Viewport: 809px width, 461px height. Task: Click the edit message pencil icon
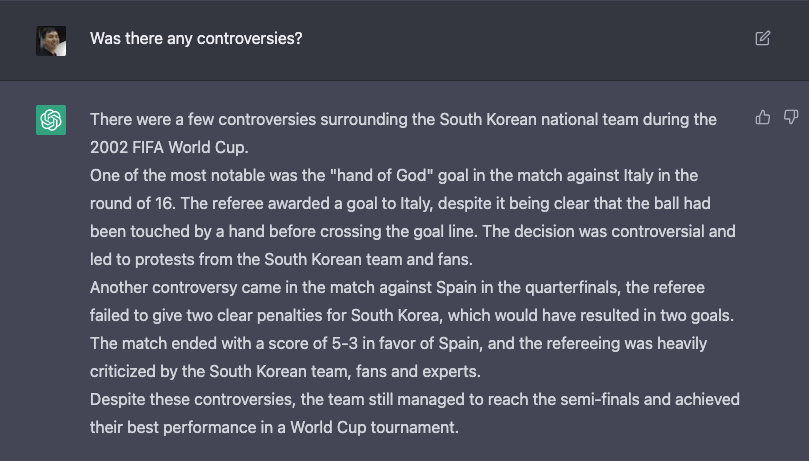763,38
